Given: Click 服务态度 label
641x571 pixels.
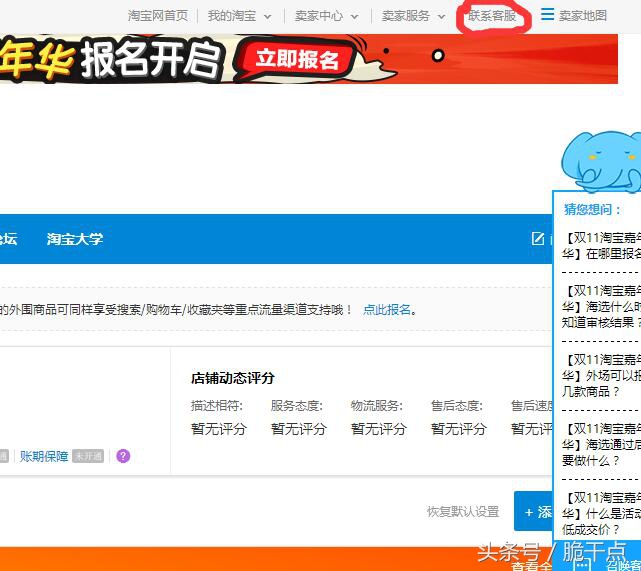Looking at the screenshot, I should coord(297,406).
